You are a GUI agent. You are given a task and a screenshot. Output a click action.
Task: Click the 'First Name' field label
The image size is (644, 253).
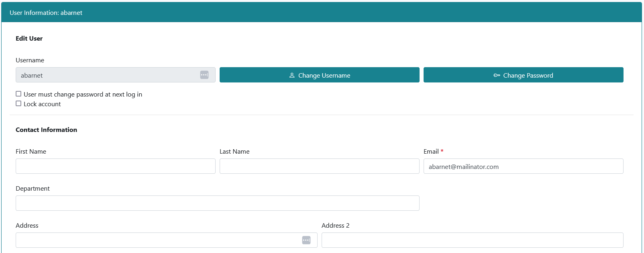(31, 152)
